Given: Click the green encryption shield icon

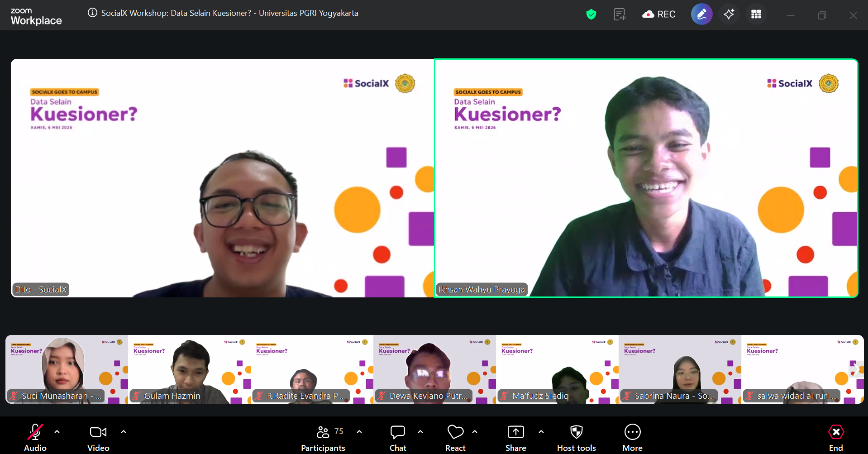Looking at the screenshot, I should (591, 14).
